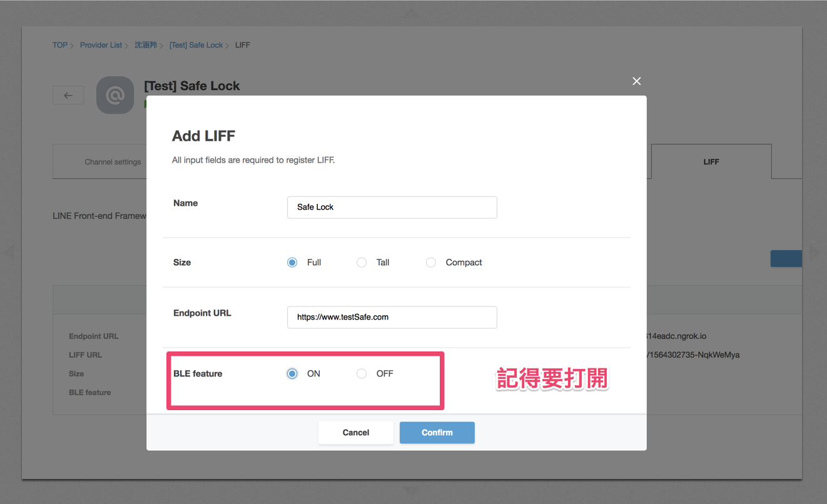
Task: Click the background Endpoint URL row label
Action: [94, 336]
